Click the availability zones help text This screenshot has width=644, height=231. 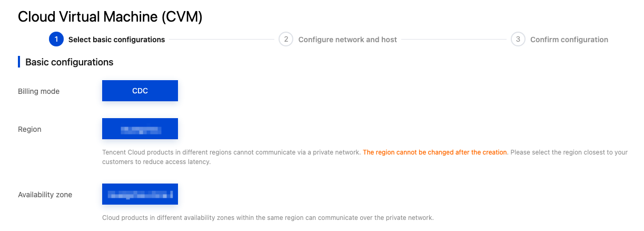tap(267, 218)
